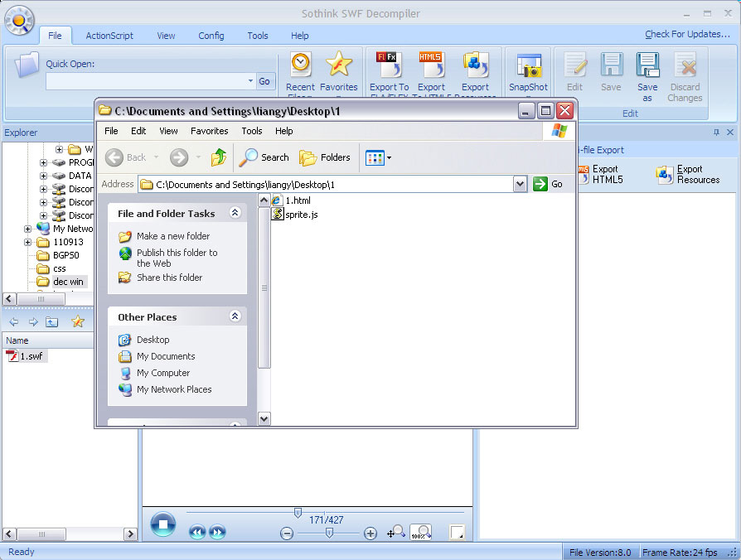This screenshot has height=560, width=741.
Task: Collapse File and Folder Tasks section
Action: click(x=235, y=213)
